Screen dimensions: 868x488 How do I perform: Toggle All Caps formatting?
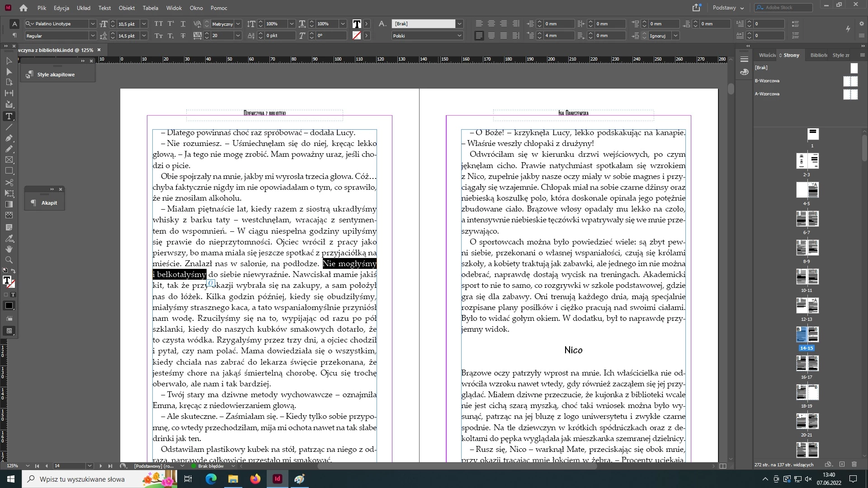point(159,23)
